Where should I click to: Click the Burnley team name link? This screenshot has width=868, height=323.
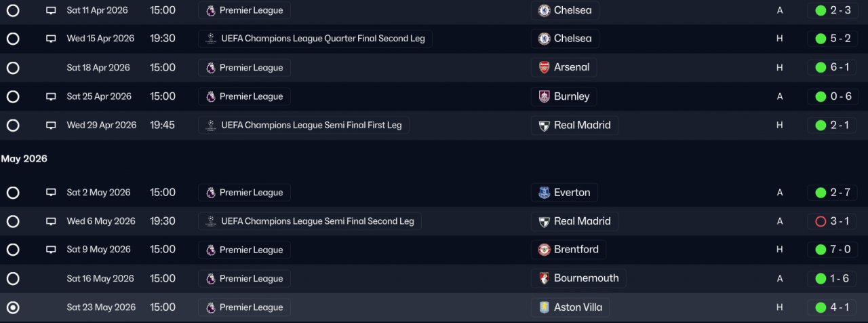pos(572,96)
